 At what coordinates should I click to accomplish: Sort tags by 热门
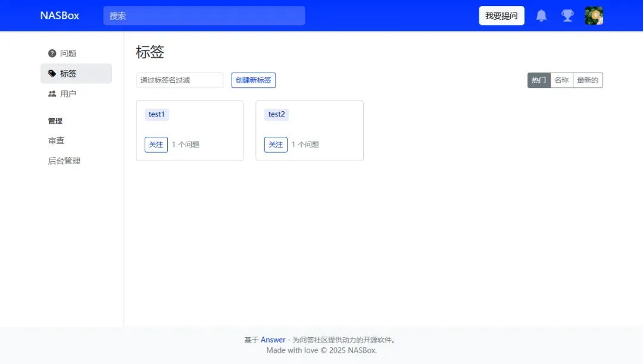[x=539, y=80]
